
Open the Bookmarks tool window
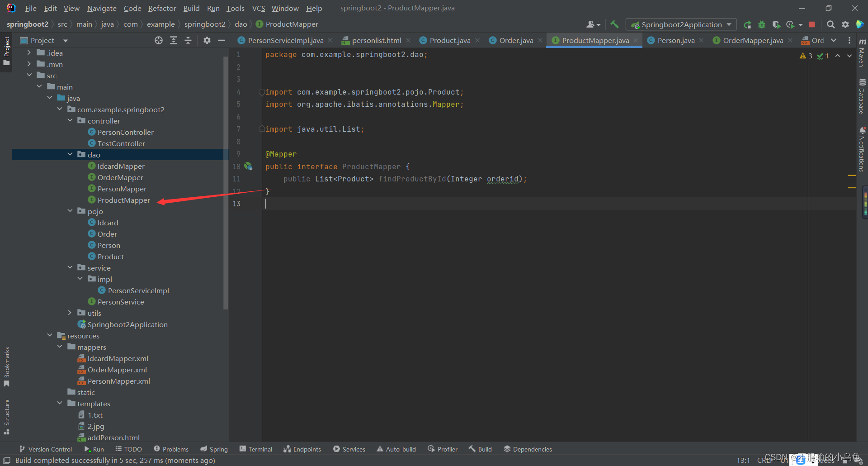6,366
